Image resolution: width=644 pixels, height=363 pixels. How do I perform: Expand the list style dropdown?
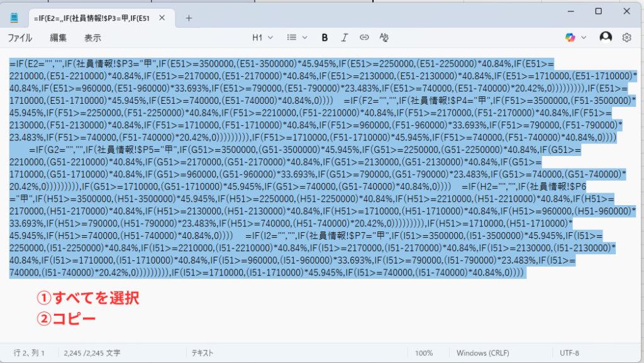point(296,38)
